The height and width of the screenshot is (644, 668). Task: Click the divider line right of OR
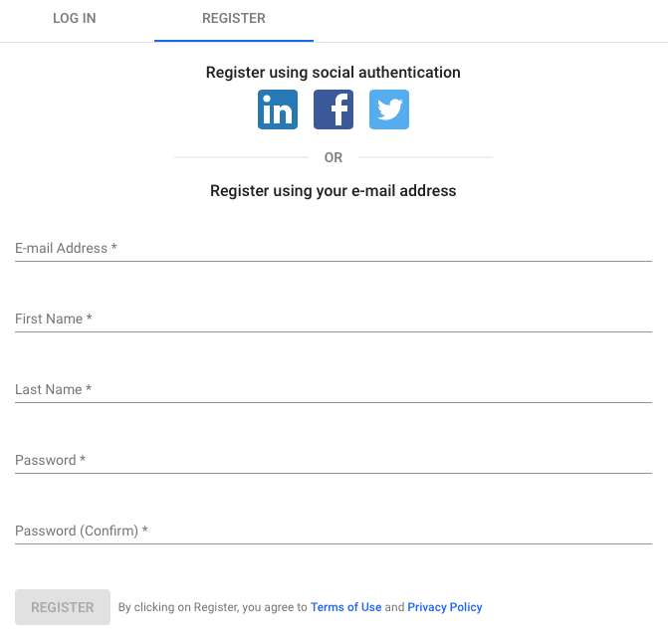[x=426, y=157]
